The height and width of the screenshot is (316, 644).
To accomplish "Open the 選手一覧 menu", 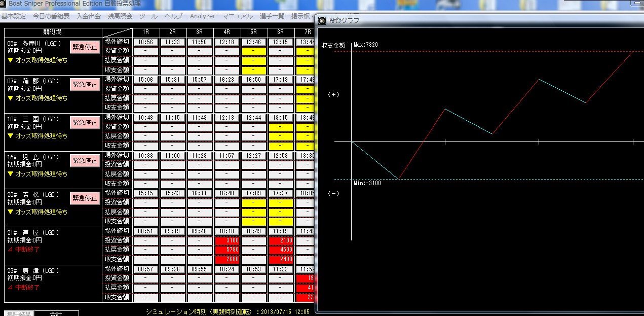I will point(272,16).
